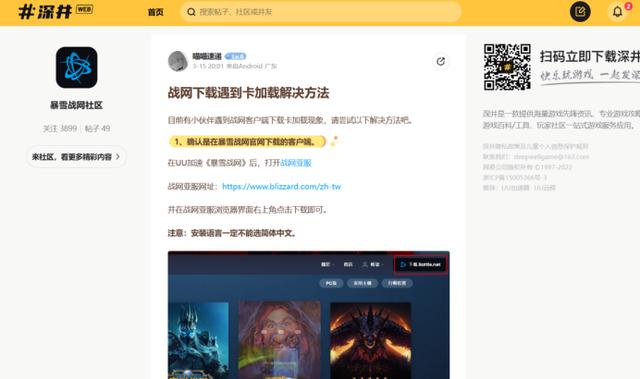Click the 3-15 20:01 post timestamp
Viewport: 640px width, 379px height.
click(208, 66)
